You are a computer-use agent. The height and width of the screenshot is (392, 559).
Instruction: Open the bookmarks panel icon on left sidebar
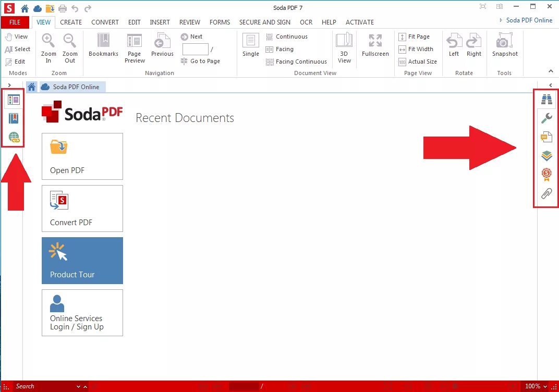pyautogui.click(x=14, y=118)
